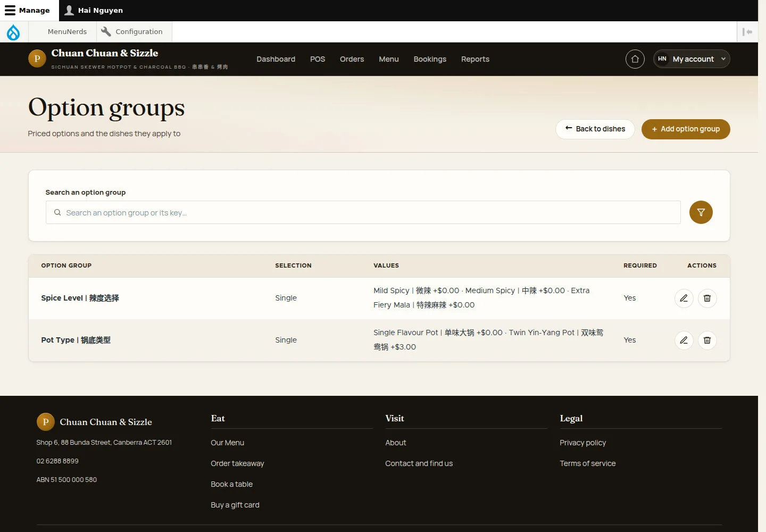Screen dimensions: 766x532
Task: Open Book a table footer link
Action: tap(231, 484)
